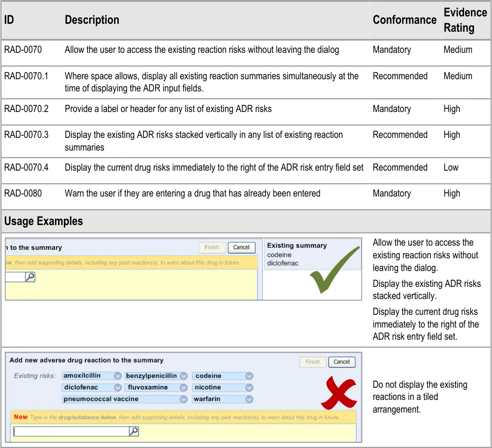Expand the amoxilcillin risk chevron

(x=118, y=376)
